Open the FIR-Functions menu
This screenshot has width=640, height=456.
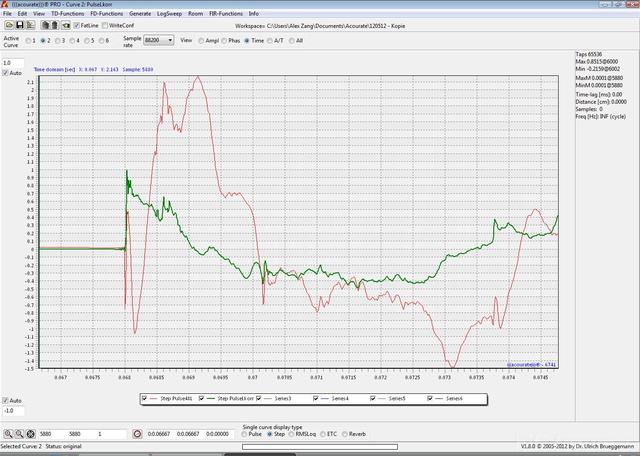coord(225,14)
